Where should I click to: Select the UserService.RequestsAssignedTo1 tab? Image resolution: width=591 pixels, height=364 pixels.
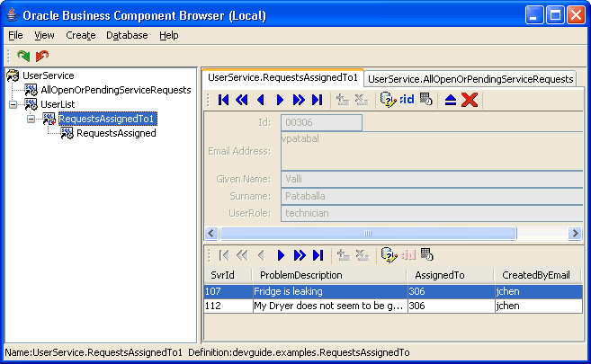(x=282, y=77)
